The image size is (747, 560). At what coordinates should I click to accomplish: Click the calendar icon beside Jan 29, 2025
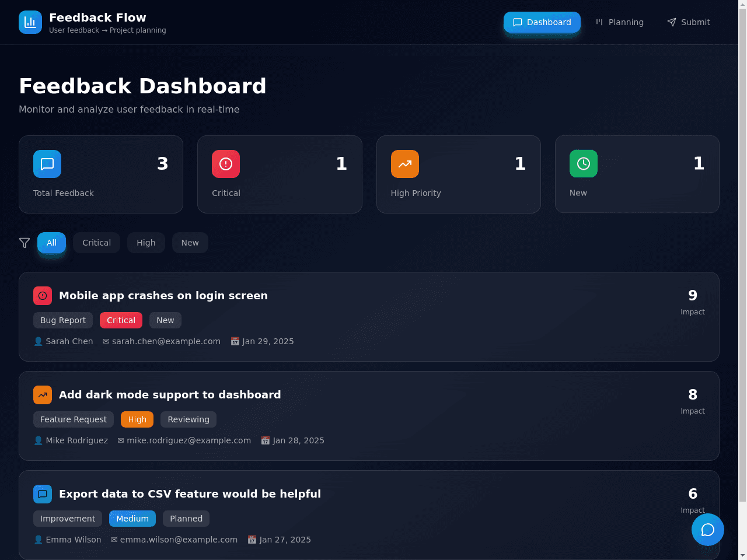235,341
